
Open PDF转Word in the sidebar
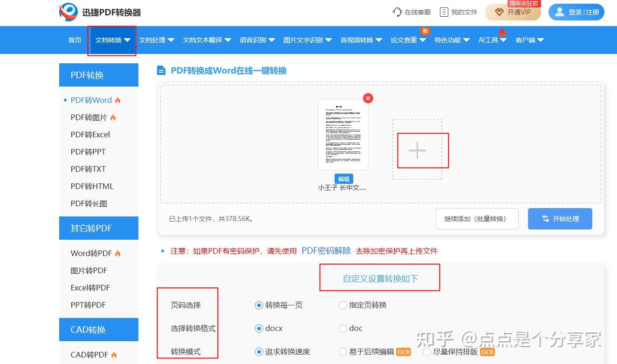pos(91,100)
